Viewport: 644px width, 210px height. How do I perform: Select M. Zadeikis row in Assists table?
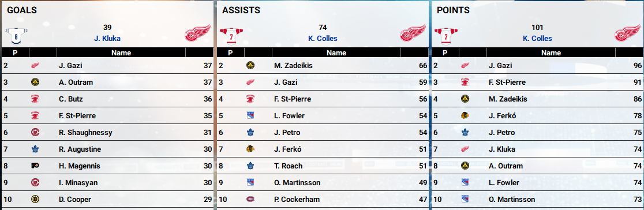323,66
